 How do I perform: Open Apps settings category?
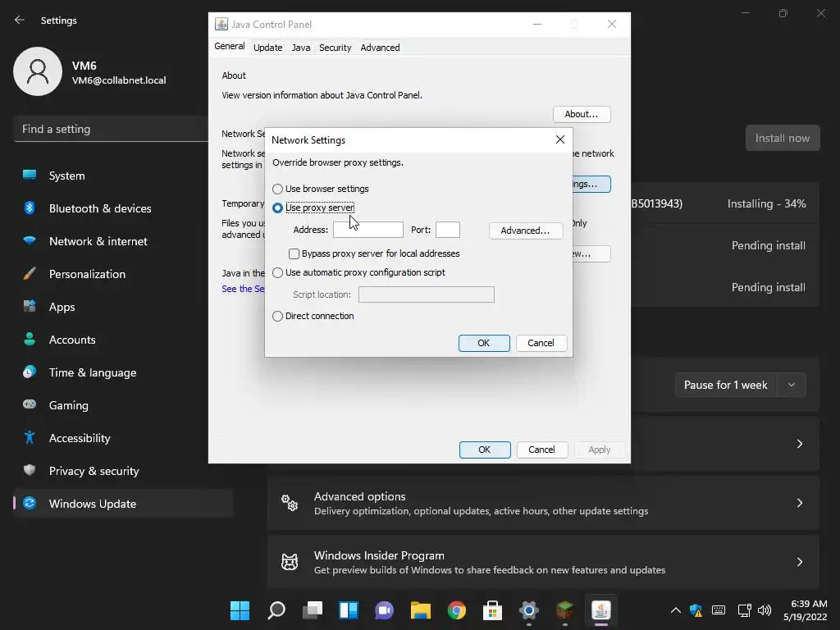pyautogui.click(x=123, y=307)
